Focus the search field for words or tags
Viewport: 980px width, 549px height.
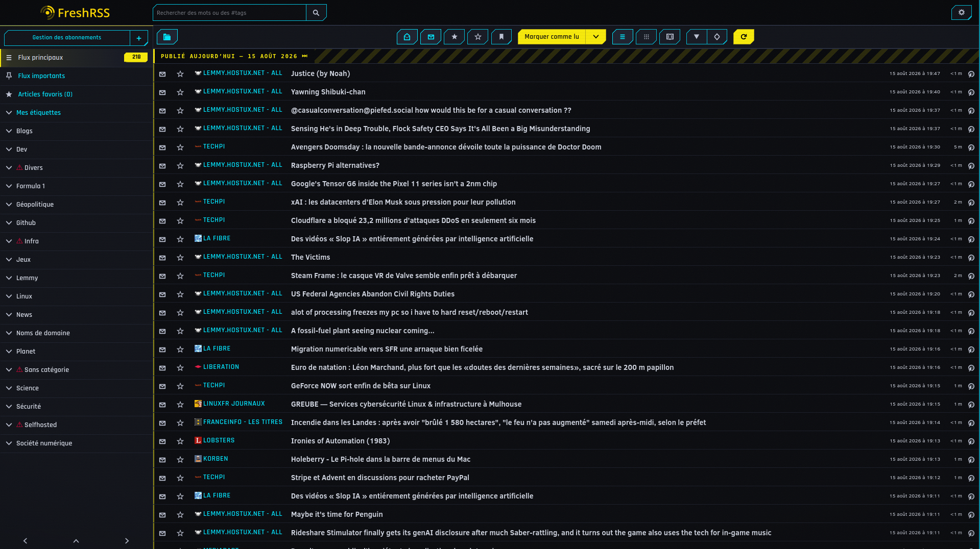click(229, 13)
